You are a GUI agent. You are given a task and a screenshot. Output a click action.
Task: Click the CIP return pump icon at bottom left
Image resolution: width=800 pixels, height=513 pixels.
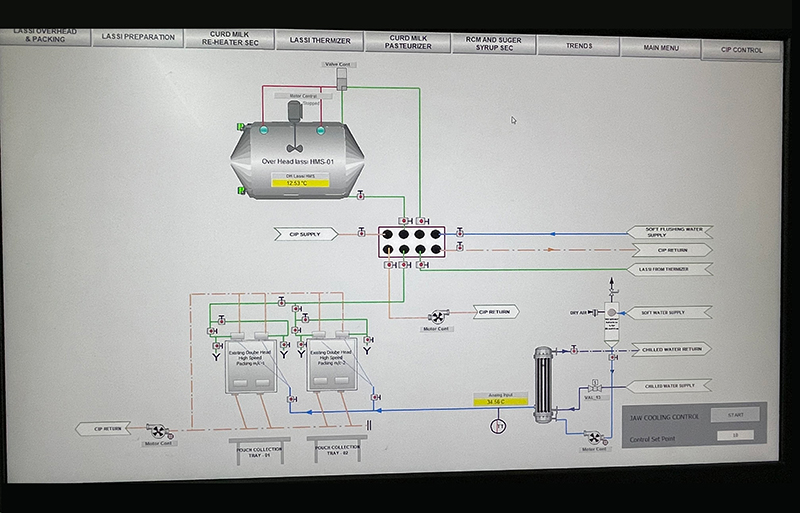[158, 431]
